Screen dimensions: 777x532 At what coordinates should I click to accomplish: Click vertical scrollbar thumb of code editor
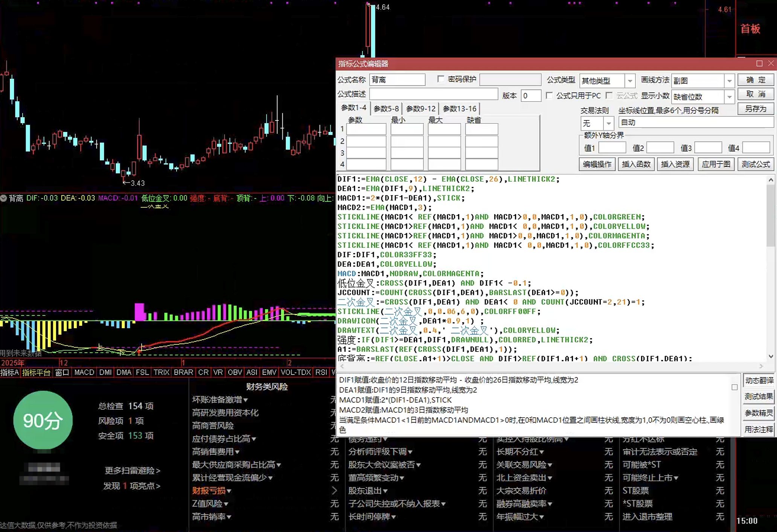(x=771, y=216)
